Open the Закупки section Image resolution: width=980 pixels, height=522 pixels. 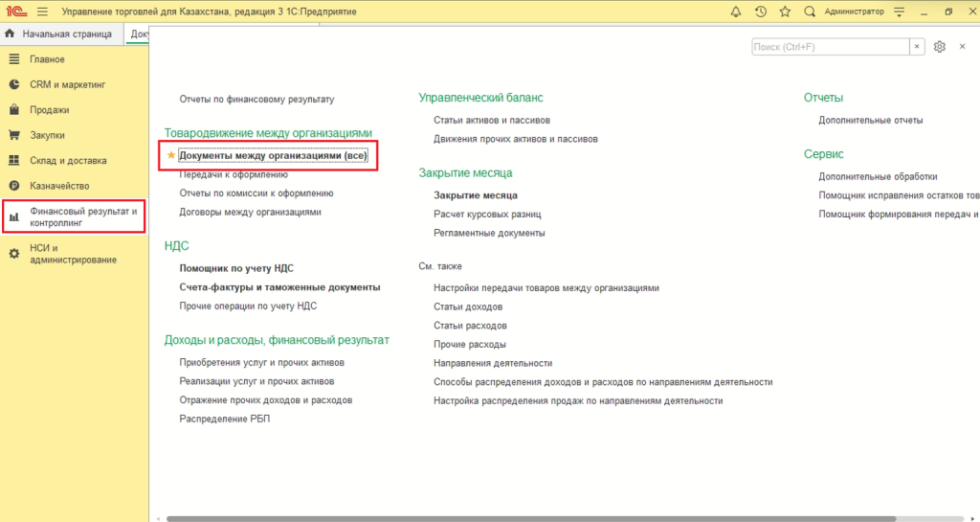(x=48, y=135)
